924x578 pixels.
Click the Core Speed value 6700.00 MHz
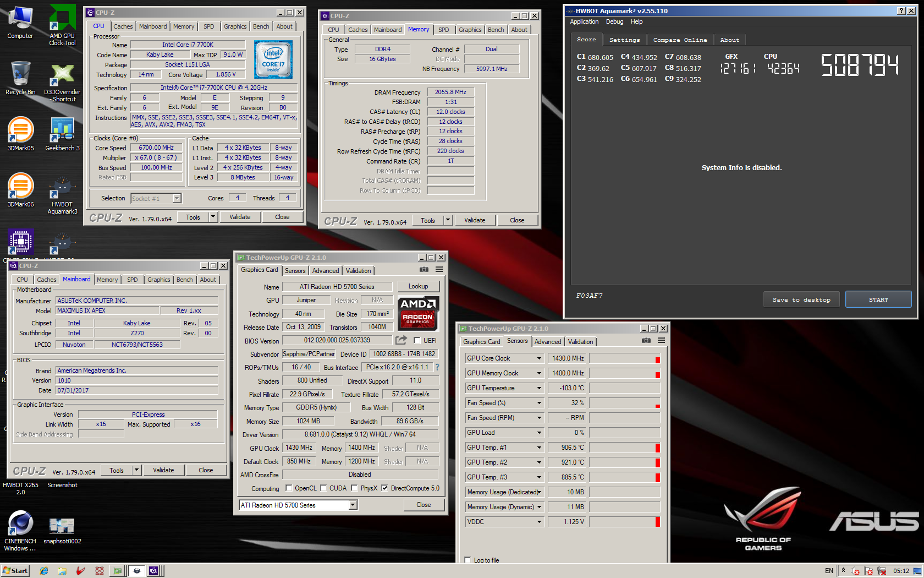[x=157, y=148]
